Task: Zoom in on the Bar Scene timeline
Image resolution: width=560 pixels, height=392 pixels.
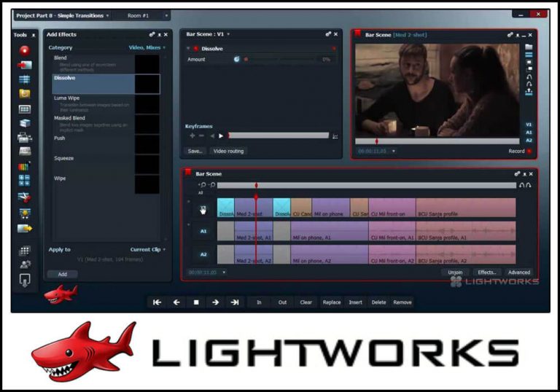Action: click(x=202, y=185)
